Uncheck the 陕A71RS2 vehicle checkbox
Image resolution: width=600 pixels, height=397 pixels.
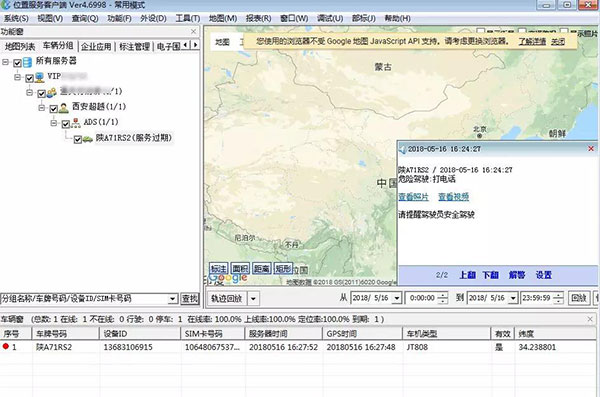[78, 139]
